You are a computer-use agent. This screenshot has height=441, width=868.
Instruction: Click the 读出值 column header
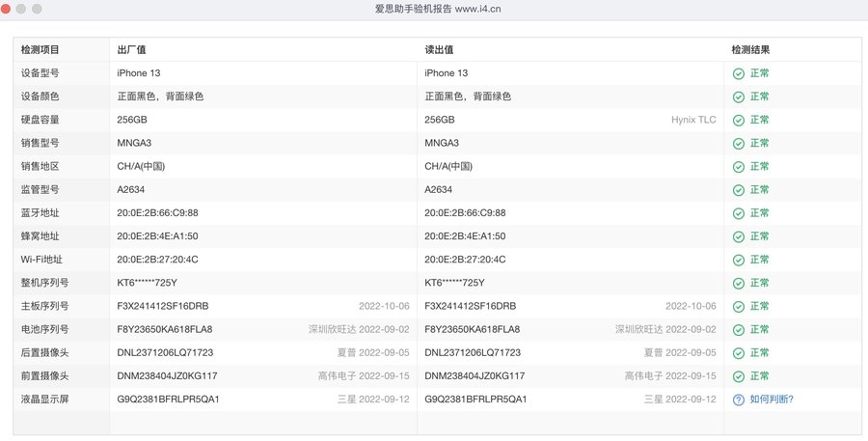pos(439,49)
